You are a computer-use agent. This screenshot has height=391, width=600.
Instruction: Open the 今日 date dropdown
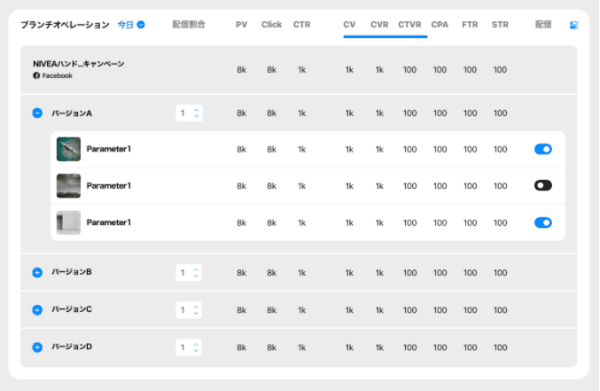pyautogui.click(x=131, y=25)
